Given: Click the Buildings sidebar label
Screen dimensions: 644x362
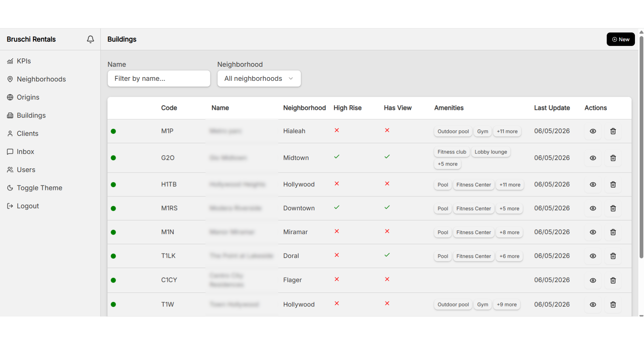Looking at the screenshot, I should [x=31, y=115].
